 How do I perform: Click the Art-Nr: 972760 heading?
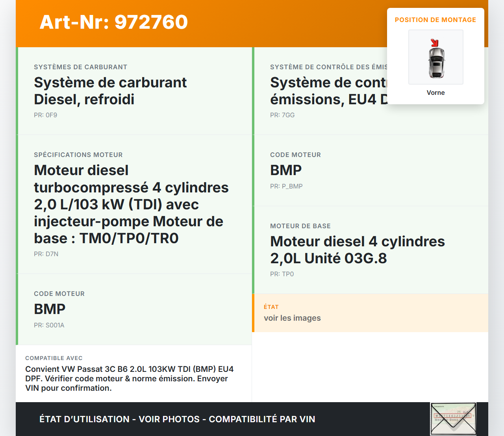114,22
